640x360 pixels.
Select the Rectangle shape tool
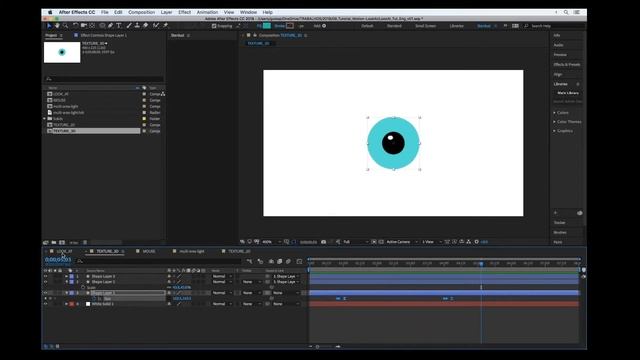click(102, 26)
